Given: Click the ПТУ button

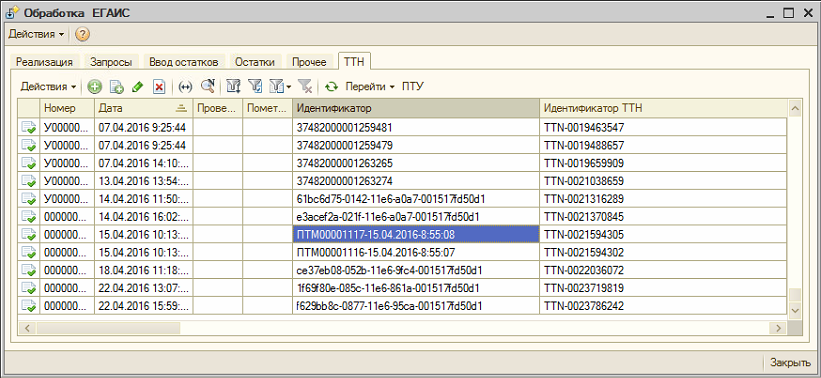Looking at the screenshot, I should tap(413, 87).
